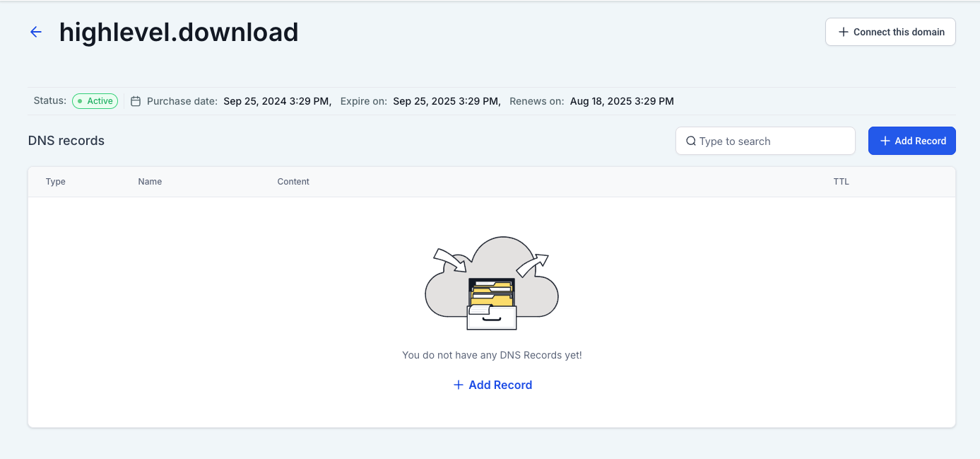Click the calendar icon beside Purchase date

click(136, 101)
